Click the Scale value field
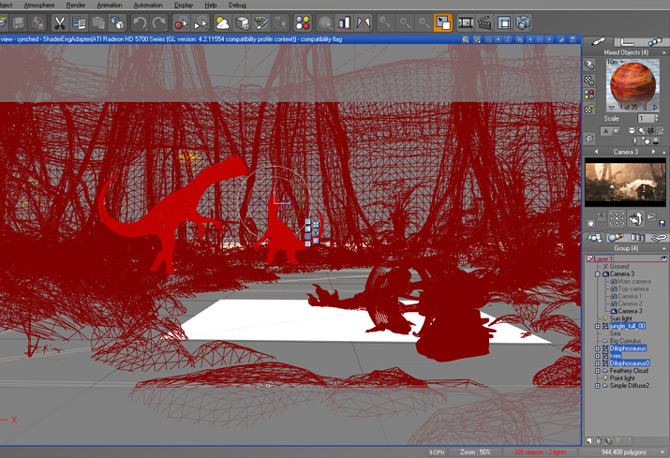The height and width of the screenshot is (458, 670). tap(646, 118)
